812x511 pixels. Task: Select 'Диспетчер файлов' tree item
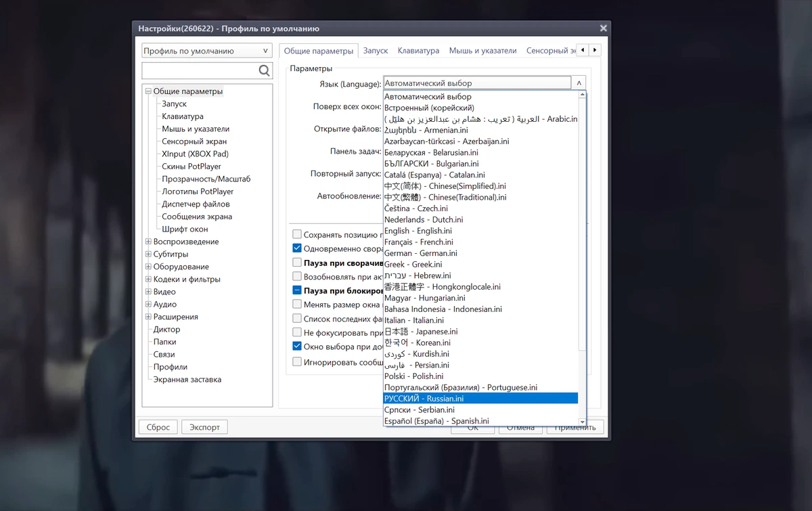coord(196,204)
